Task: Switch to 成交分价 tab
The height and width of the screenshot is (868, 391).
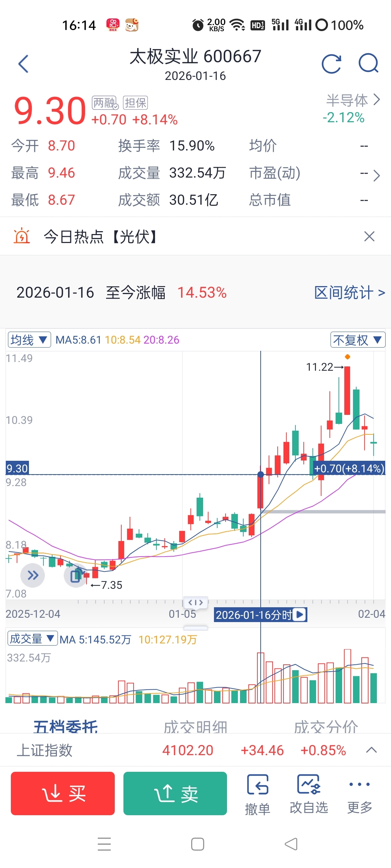Action: [x=326, y=726]
